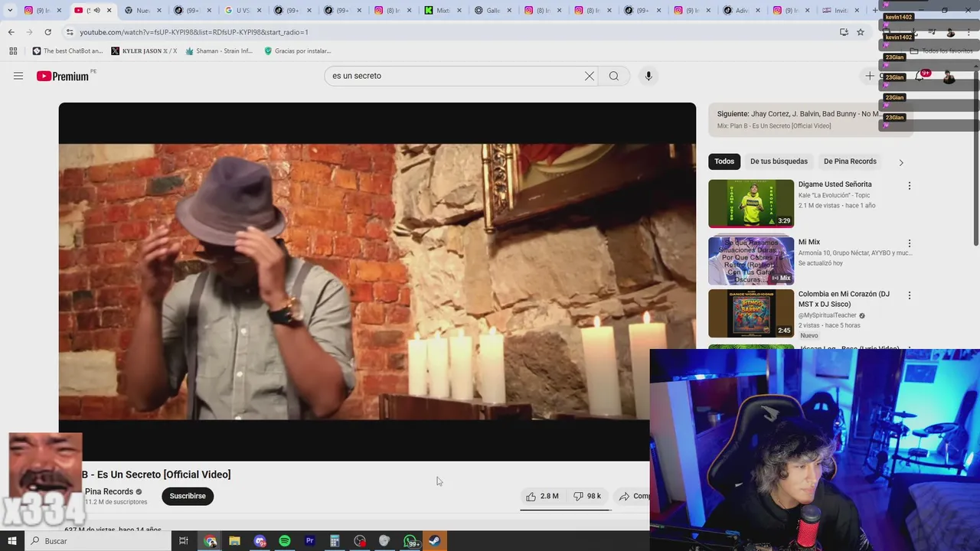This screenshot has width=980, height=551.
Task: Open Premiere Pro from the taskbar
Action: pos(310,541)
